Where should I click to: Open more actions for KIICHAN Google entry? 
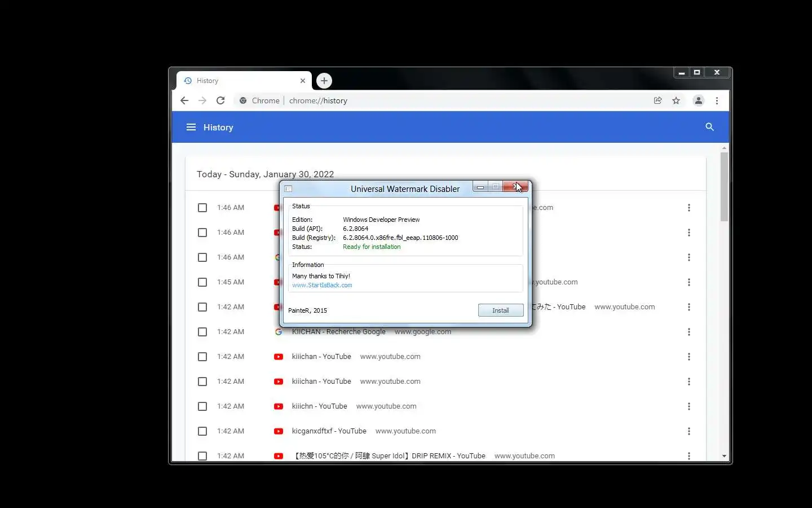click(x=689, y=332)
